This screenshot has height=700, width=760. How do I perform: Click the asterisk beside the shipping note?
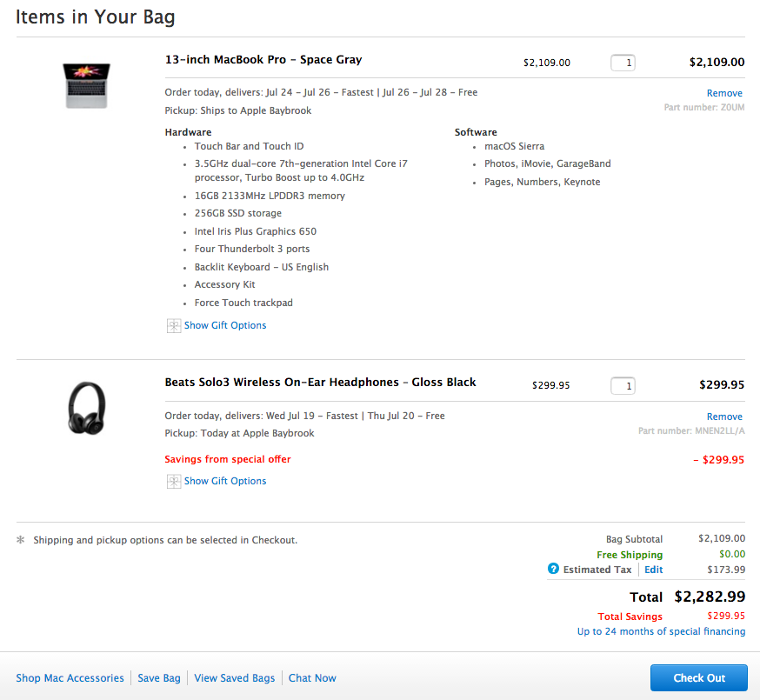coord(21,540)
